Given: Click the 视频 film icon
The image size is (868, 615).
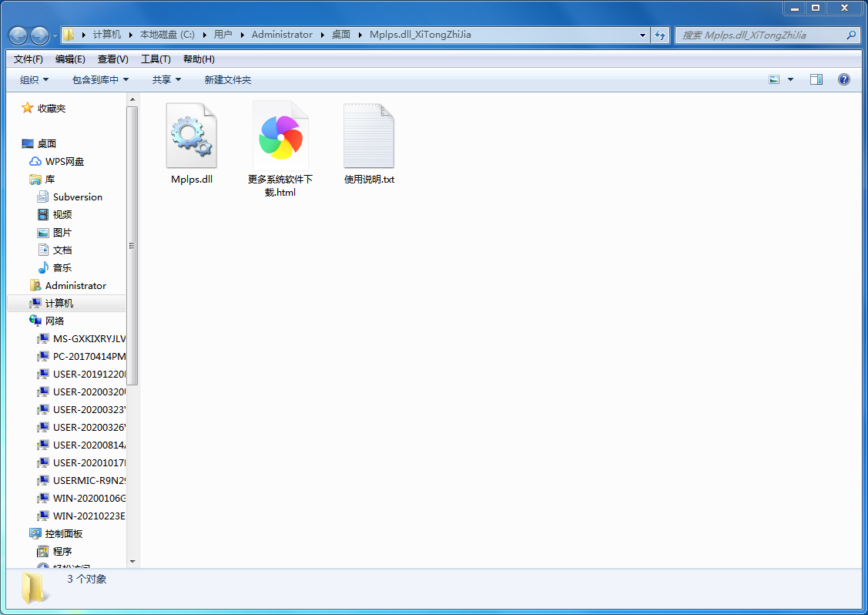Looking at the screenshot, I should coord(43,214).
